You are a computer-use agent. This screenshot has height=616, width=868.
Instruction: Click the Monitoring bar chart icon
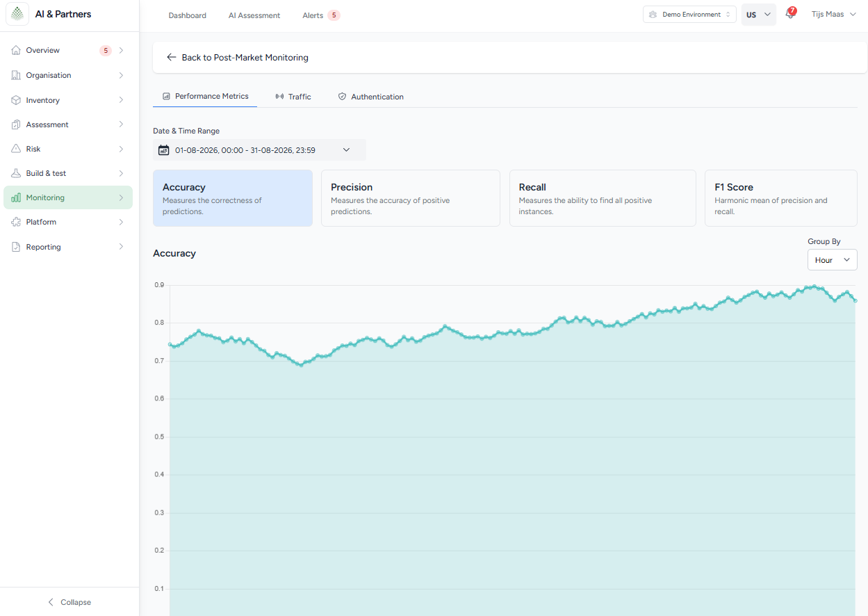click(16, 197)
